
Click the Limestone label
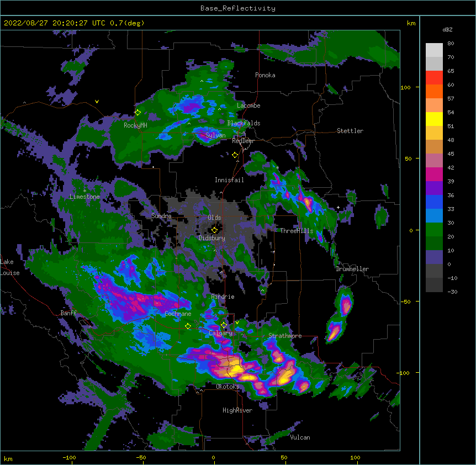click(84, 197)
